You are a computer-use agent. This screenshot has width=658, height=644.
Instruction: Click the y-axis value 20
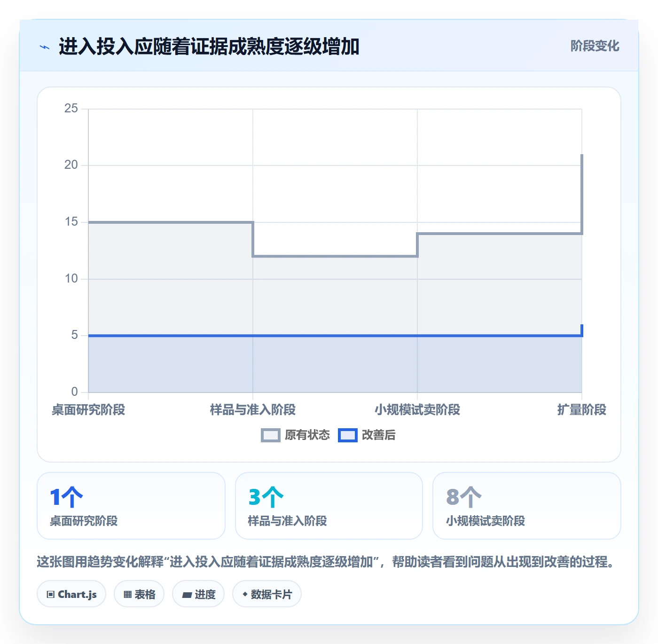coord(71,165)
